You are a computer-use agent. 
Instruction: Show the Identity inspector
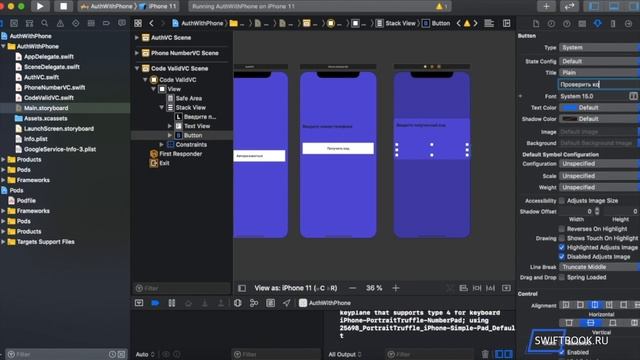[x=582, y=24]
